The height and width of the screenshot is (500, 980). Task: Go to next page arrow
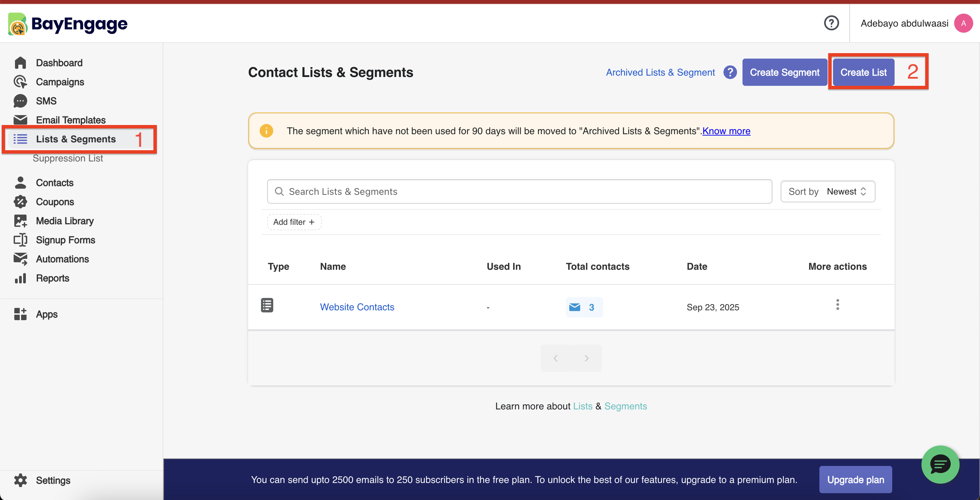coord(586,358)
